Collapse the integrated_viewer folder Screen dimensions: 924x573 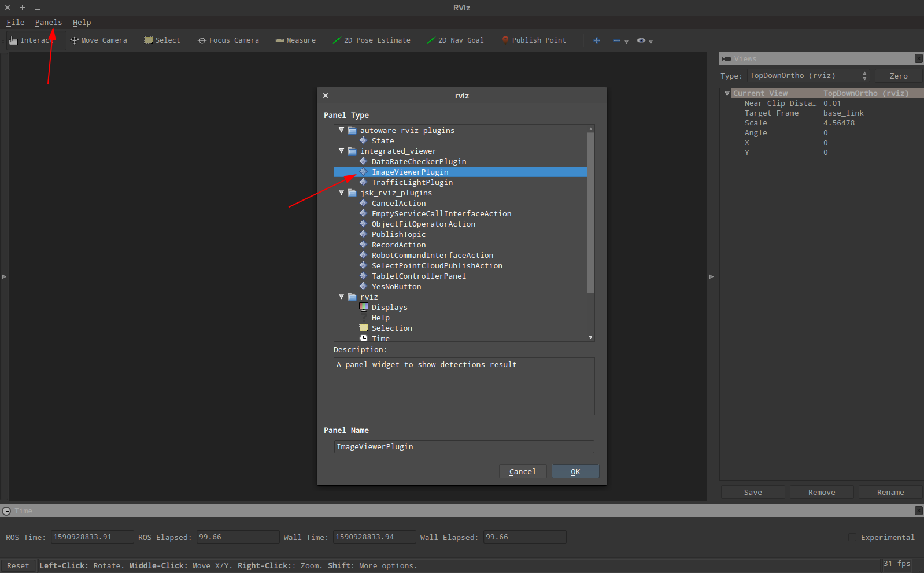[x=342, y=151]
